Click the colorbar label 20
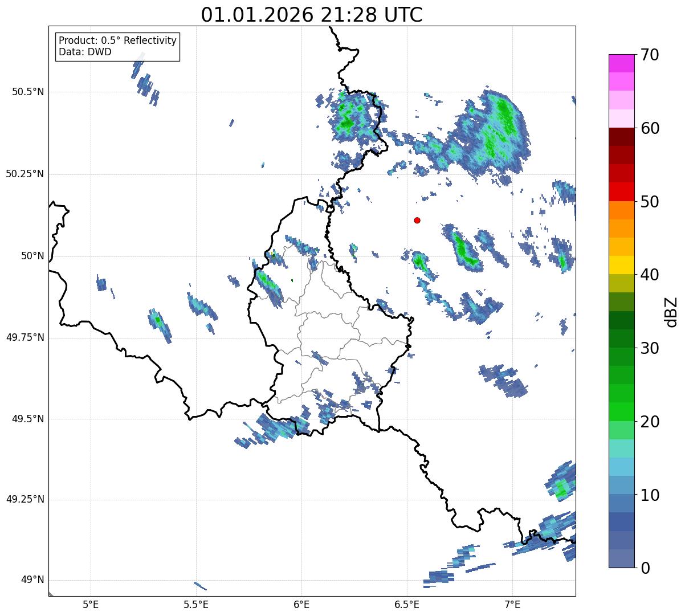The image size is (685, 616). pos(650,422)
